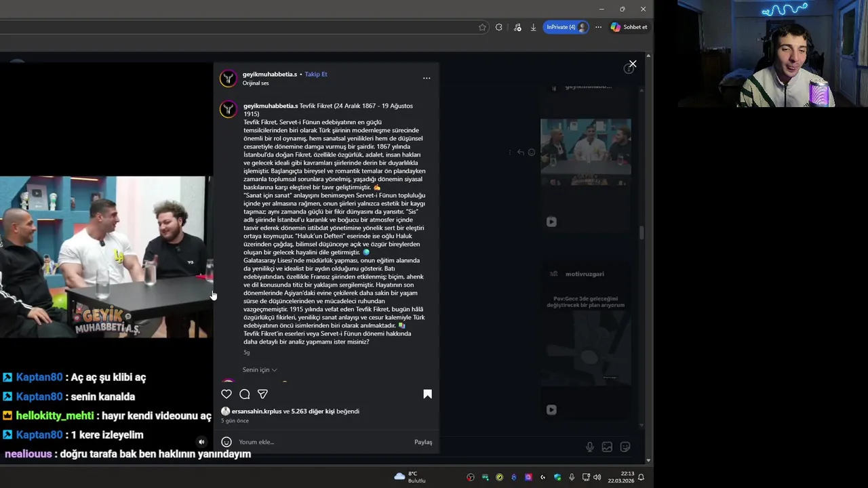Open Edge settings and more menu
The image size is (868, 488).
(598, 27)
